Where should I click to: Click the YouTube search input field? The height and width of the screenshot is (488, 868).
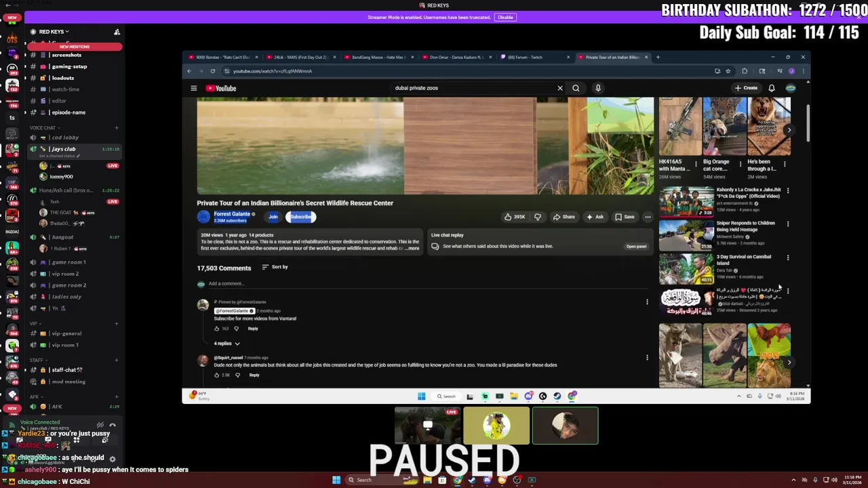[x=475, y=88]
